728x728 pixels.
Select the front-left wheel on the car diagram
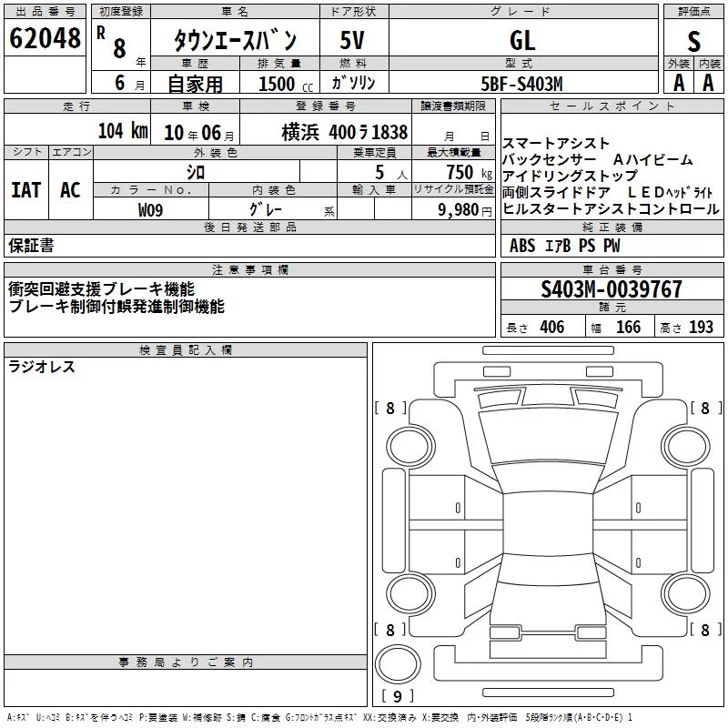[x=409, y=447]
